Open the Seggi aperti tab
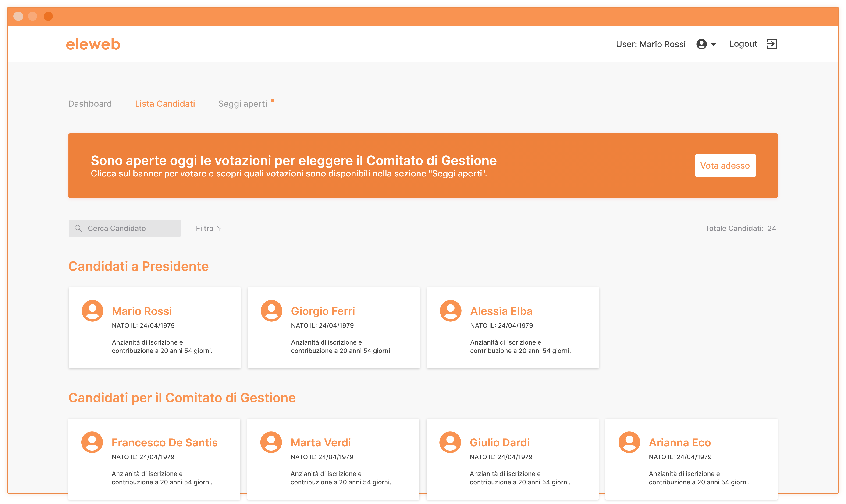The width and height of the screenshot is (846, 504). pyautogui.click(x=243, y=104)
